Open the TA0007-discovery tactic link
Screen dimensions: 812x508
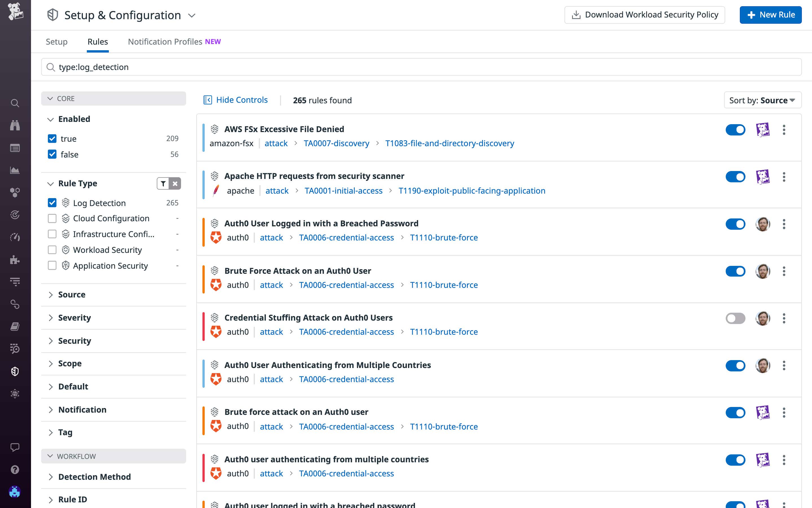pyautogui.click(x=336, y=143)
